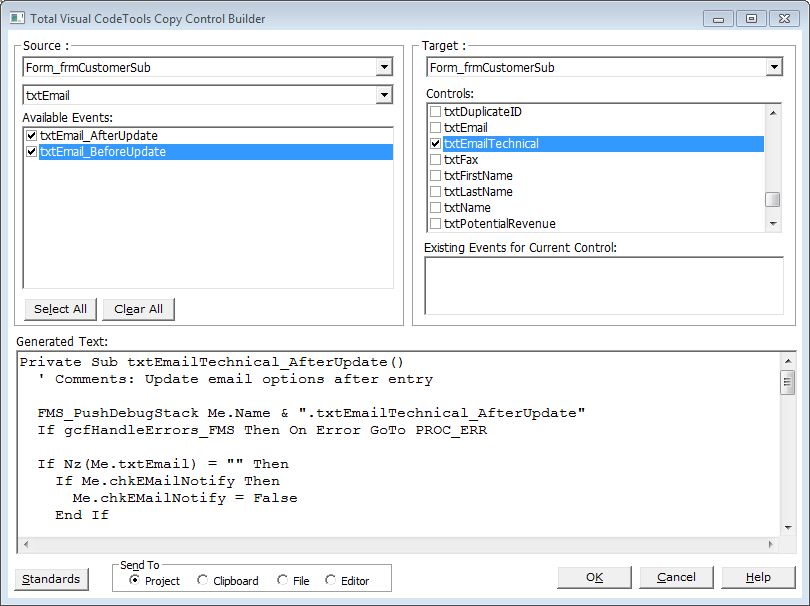Open the Standards dialog
The image size is (810, 606).
(51, 579)
